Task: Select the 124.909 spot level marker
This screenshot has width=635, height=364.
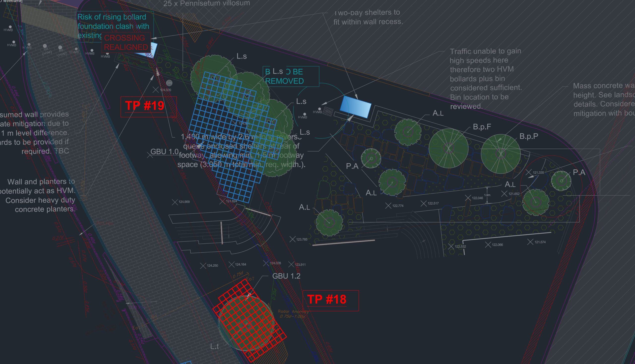Action: point(175,202)
